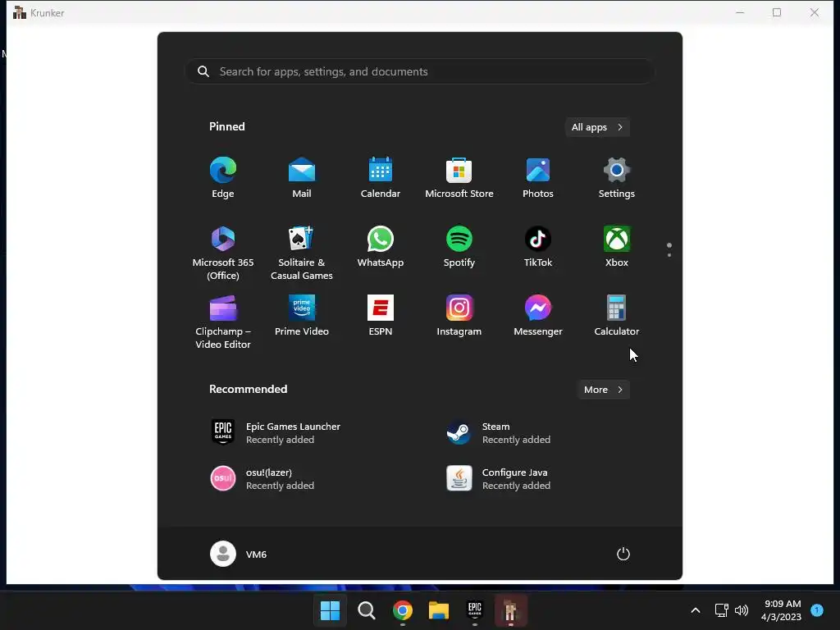Open Settings from pinned apps
840x630 pixels.
pos(617,178)
